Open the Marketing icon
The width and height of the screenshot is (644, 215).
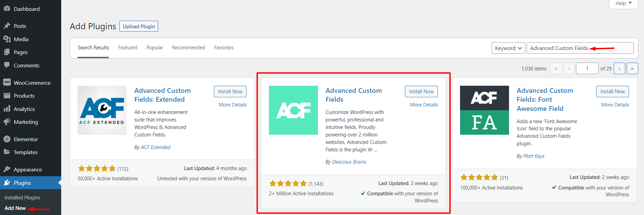8,122
